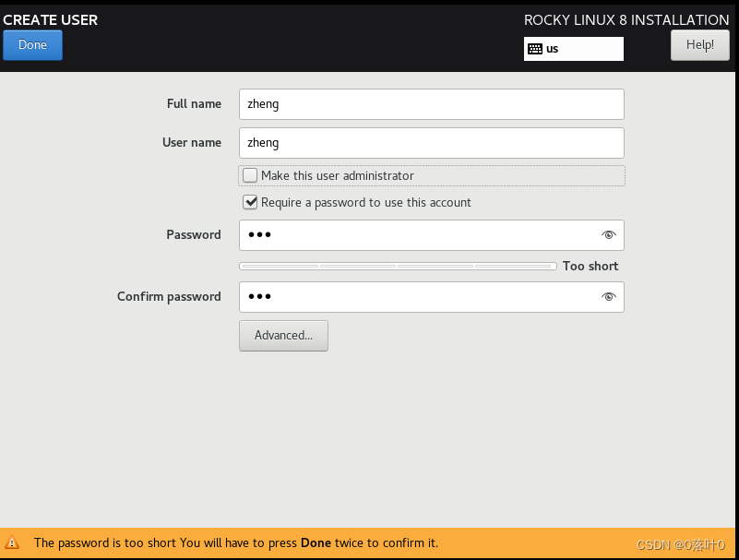
Task: Open the Help! button
Action: tap(700, 45)
